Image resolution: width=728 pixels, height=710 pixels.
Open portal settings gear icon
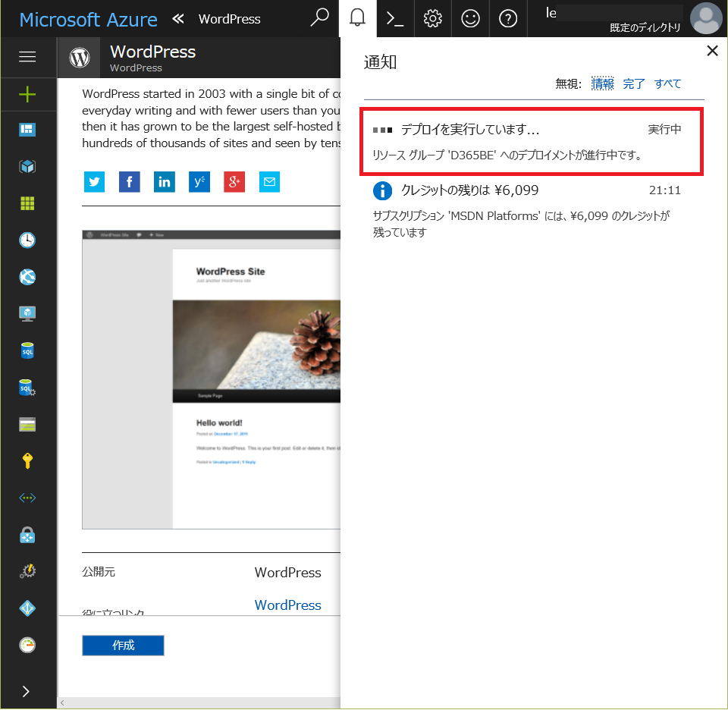[x=433, y=19]
